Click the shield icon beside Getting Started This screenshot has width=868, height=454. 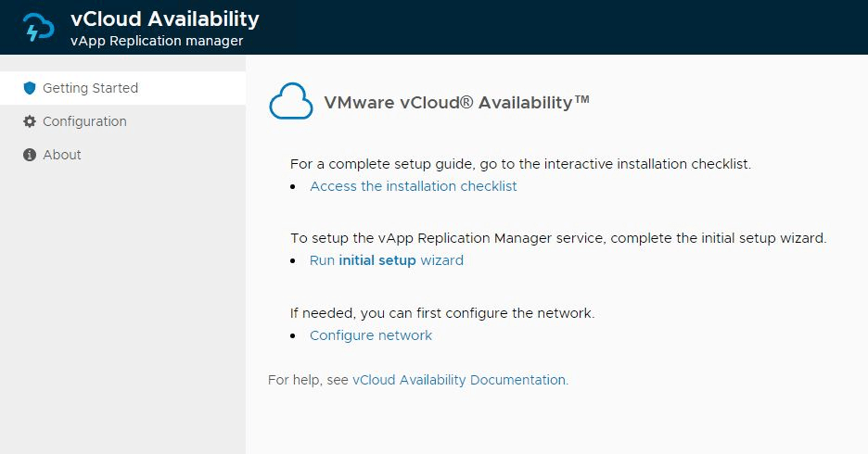pyautogui.click(x=30, y=88)
